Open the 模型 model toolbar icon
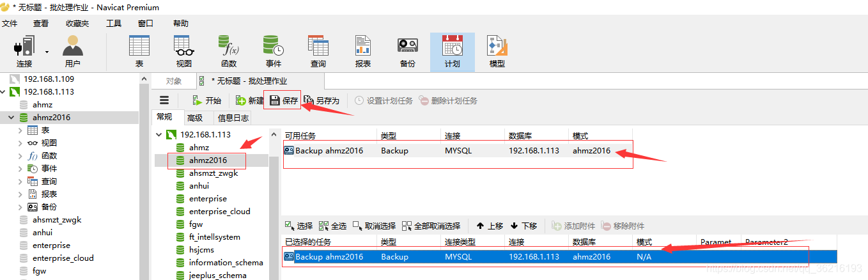This screenshot has width=868, height=280. click(x=497, y=51)
